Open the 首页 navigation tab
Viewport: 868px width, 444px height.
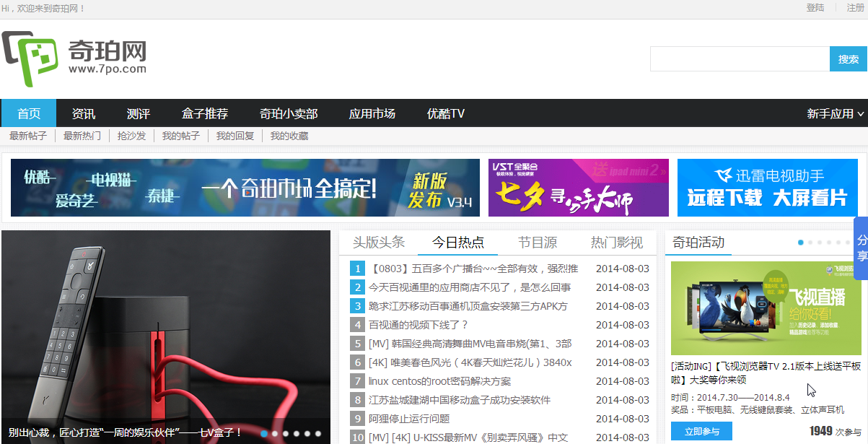click(29, 113)
